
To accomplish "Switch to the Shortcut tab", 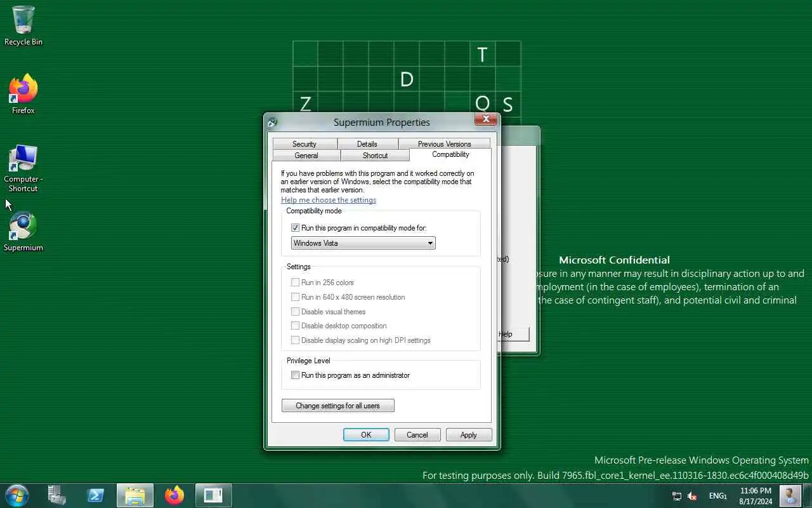I will (x=375, y=156).
